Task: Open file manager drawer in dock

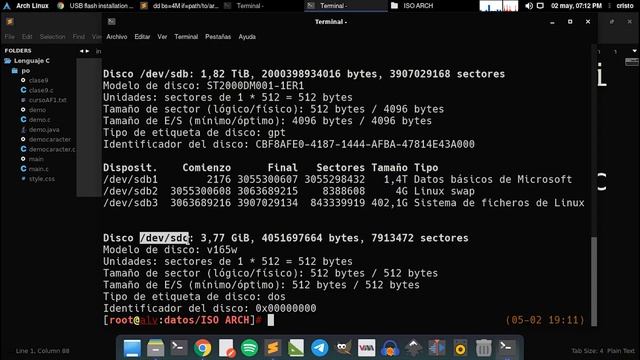Action: 156,348
